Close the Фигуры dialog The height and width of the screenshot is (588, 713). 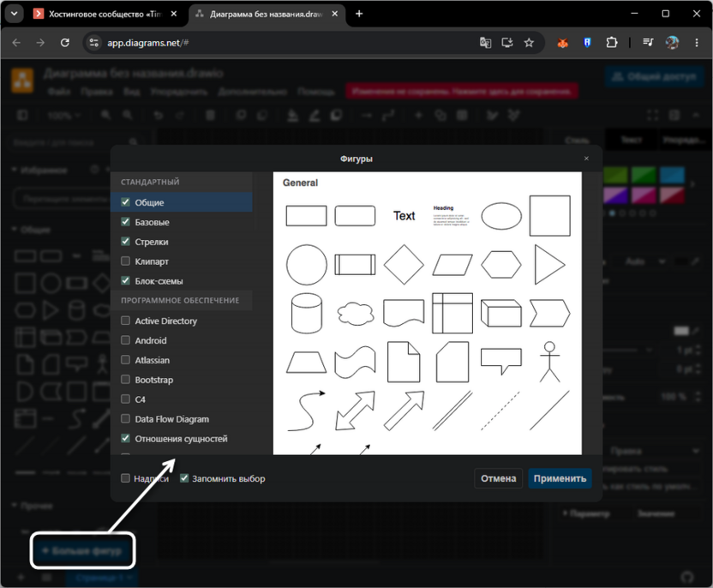click(586, 159)
